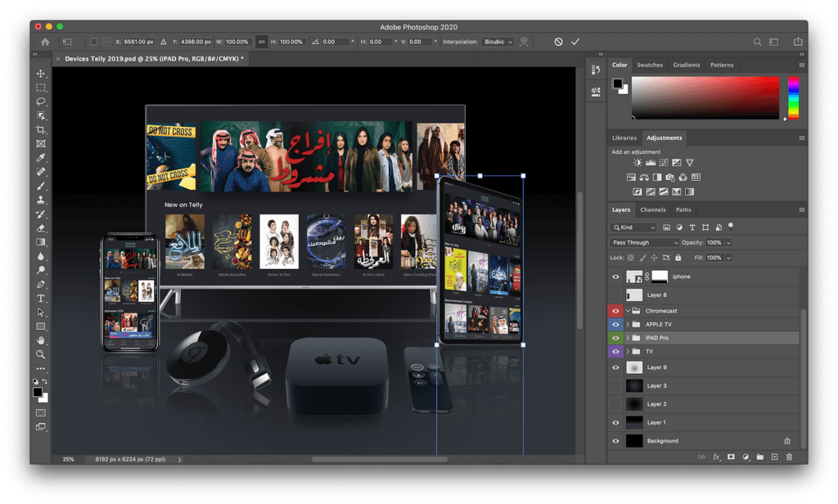Switch to the Channels tab

point(652,210)
